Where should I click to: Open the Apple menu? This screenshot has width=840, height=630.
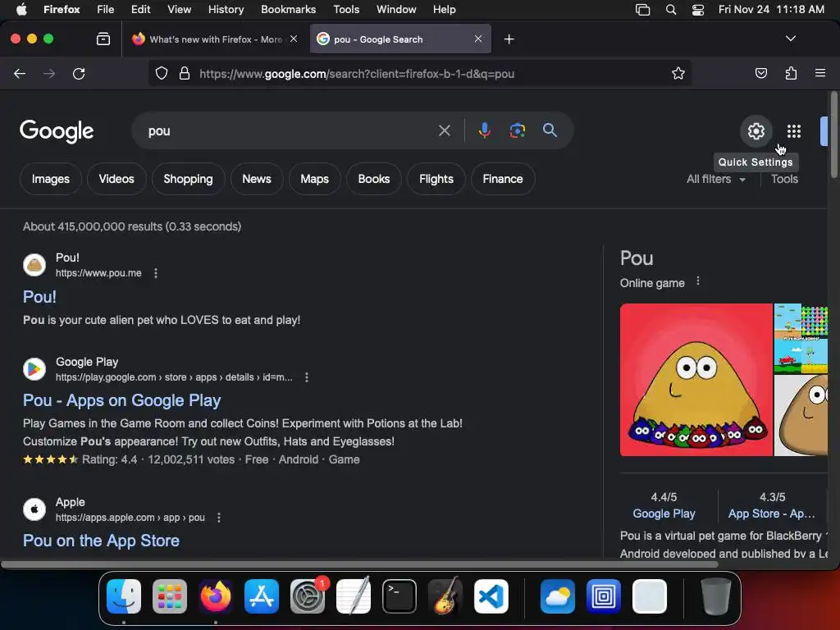point(21,10)
